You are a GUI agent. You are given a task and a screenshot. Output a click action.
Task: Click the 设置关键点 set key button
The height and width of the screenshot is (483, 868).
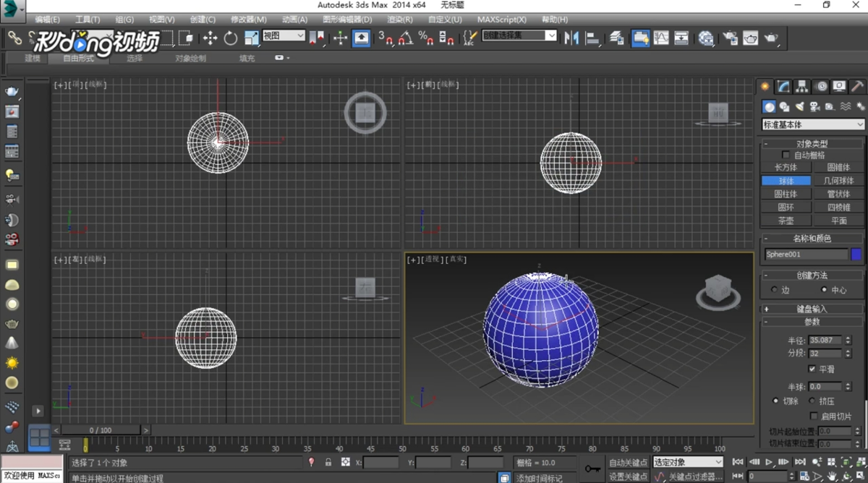[x=628, y=476]
